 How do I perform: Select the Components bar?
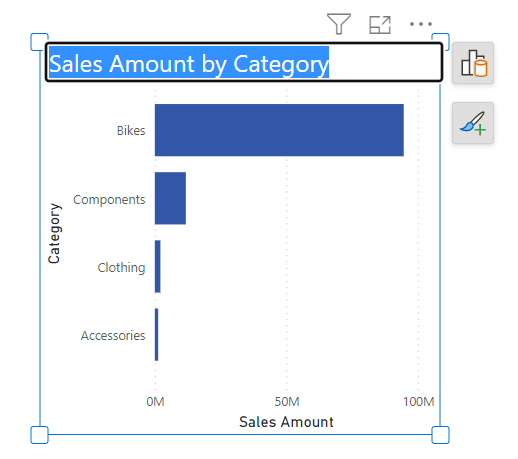pos(170,198)
